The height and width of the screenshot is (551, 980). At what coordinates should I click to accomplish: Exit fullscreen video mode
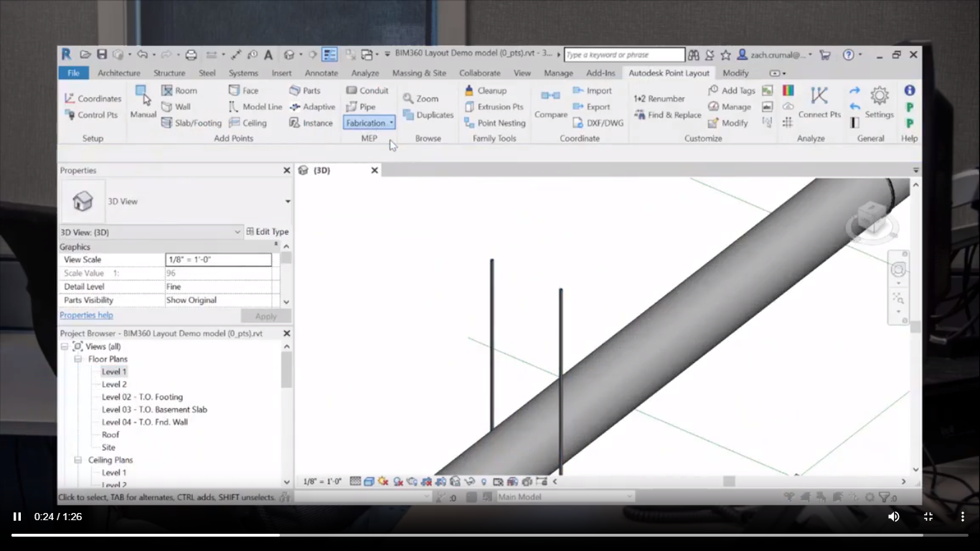coord(928,517)
